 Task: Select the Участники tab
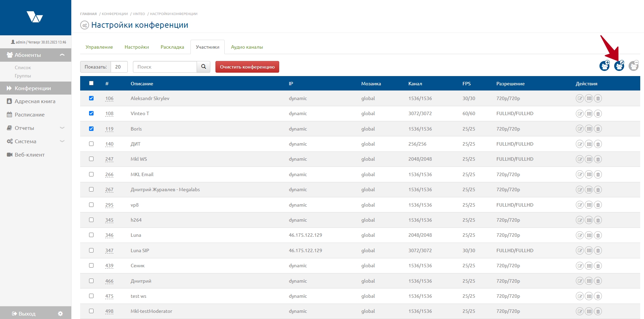208,47
